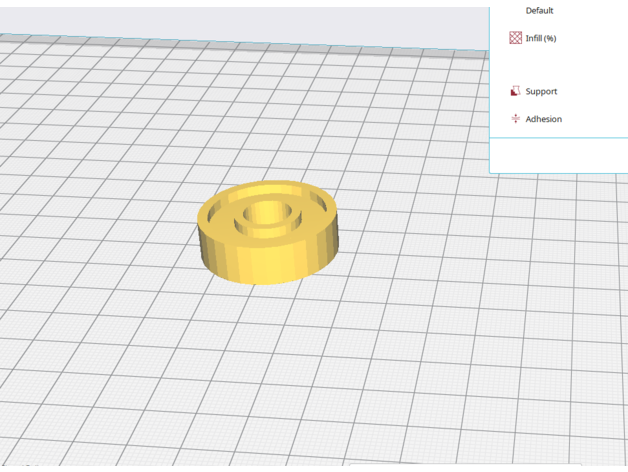Image resolution: width=628 pixels, height=472 pixels.
Task: Click the Default profile text
Action: (x=539, y=10)
